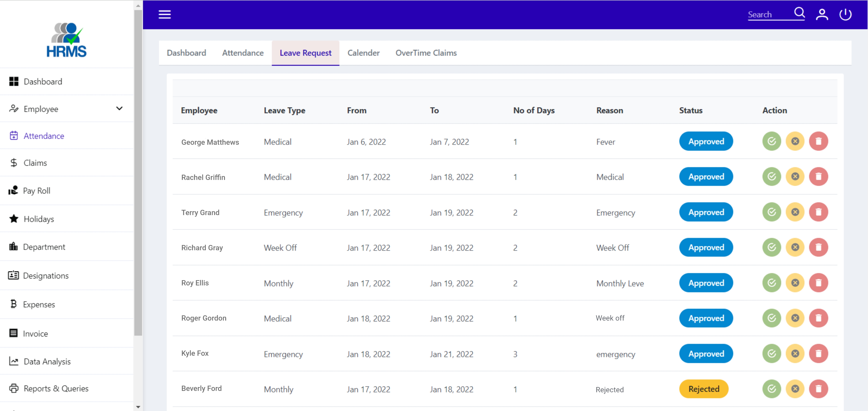
Task: Approve Beverly Ford leave with green check
Action: click(x=771, y=389)
